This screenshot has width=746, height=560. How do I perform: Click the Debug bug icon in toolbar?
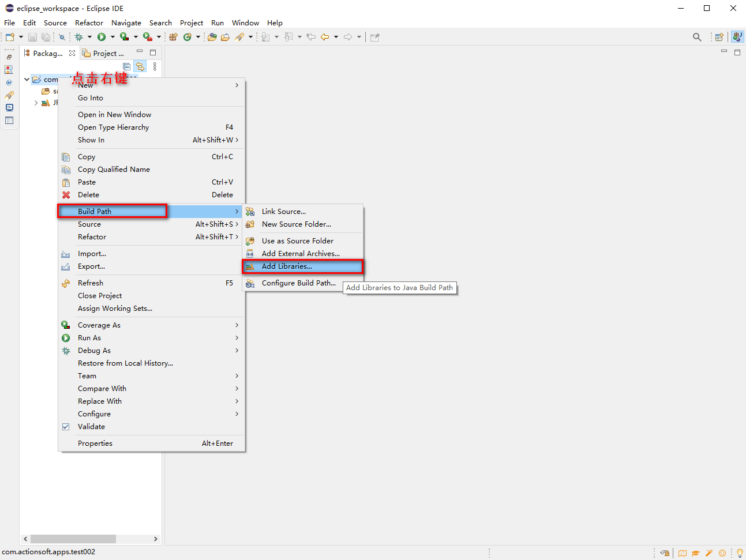(x=79, y=37)
